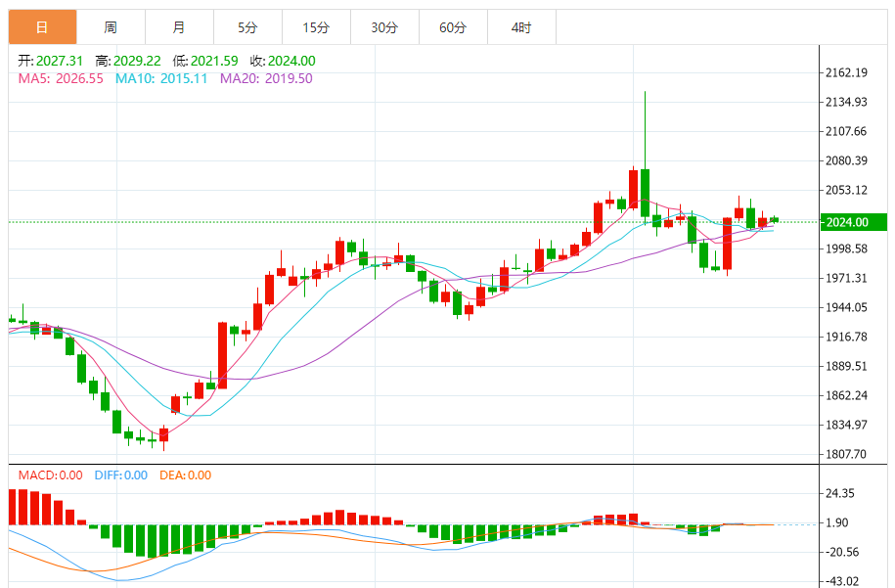895x588 pixels.
Task: Click the tallest green candle with long upper wick
Action: pyautogui.click(x=645, y=193)
